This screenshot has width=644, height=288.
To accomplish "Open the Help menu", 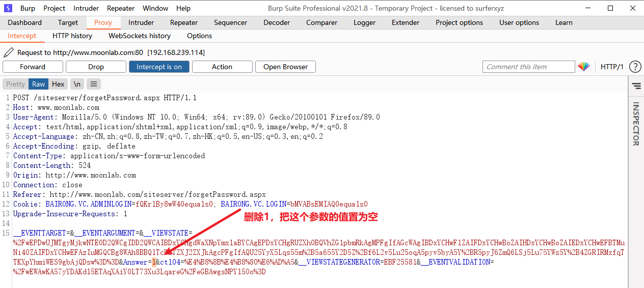I will pyautogui.click(x=183, y=8).
